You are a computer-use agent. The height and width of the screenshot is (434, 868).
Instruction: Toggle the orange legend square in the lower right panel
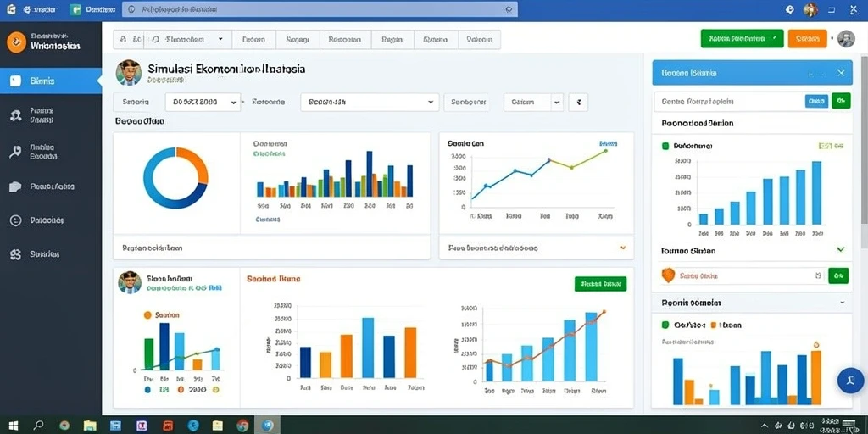[x=714, y=325]
